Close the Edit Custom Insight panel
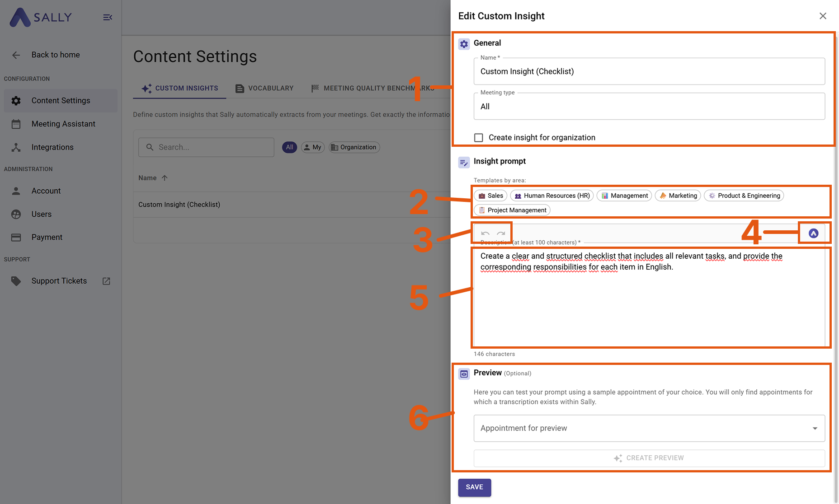 pyautogui.click(x=823, y=16)
